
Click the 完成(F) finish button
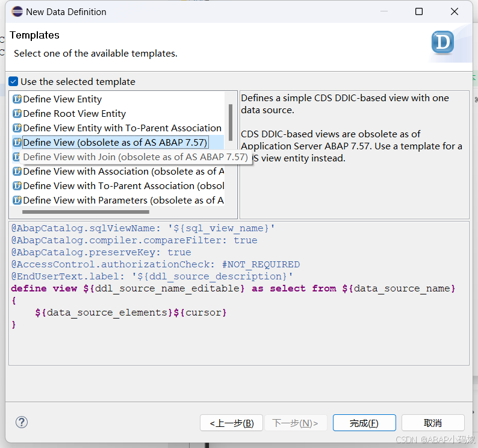pyautogui.click(x=364, y=423)
